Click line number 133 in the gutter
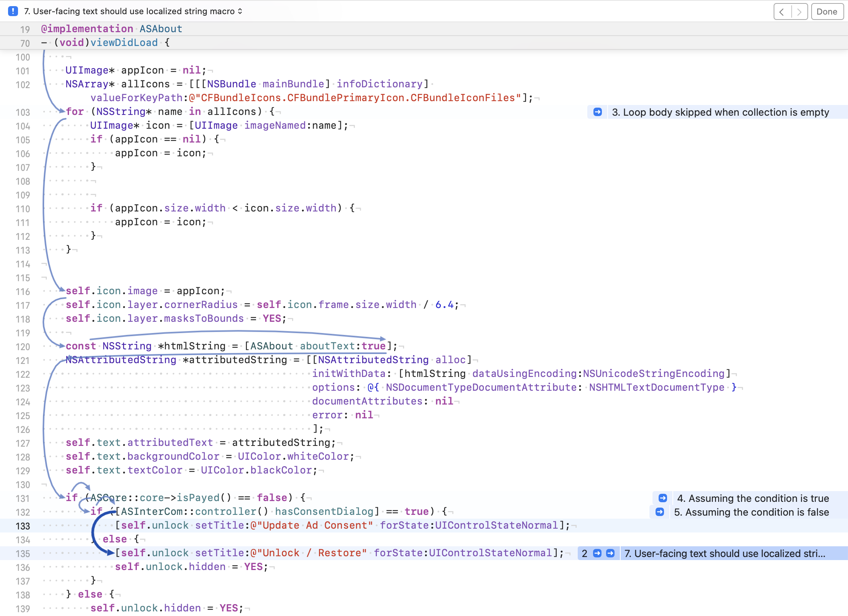Viewport: 848px width, 616px height. pos(23,526)
